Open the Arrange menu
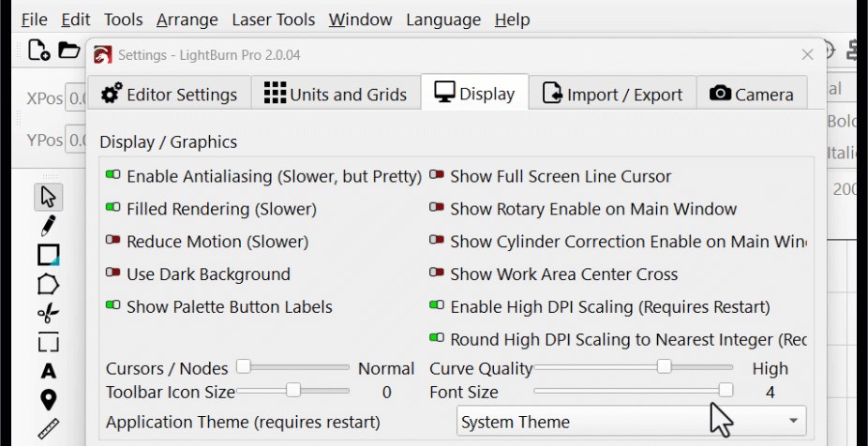The width and height of the screenshot is (868, 446). [x=187, y=20]
